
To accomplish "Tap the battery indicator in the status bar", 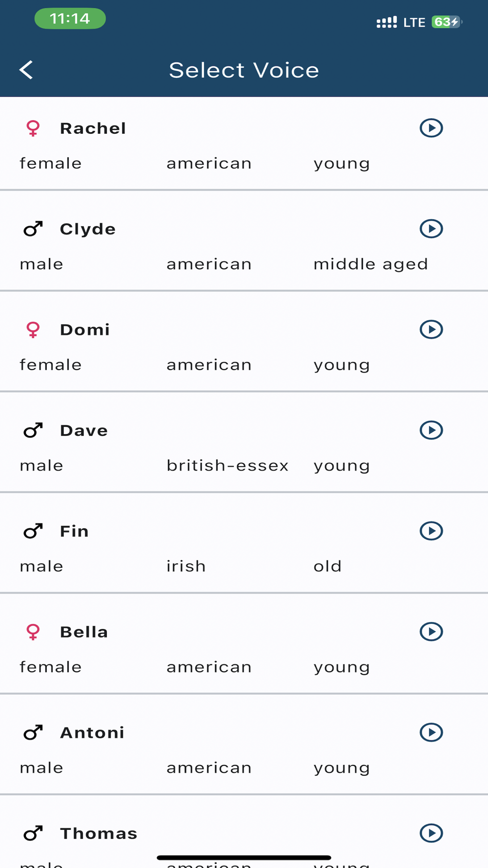I will 446,22.
